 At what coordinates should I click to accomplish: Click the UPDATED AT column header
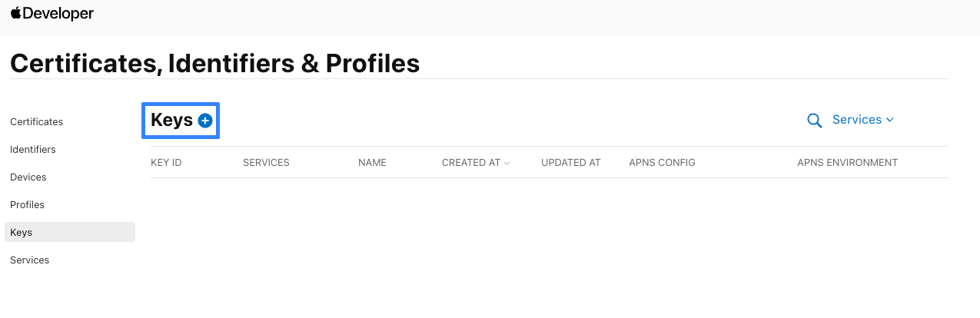tap(571, 163)
